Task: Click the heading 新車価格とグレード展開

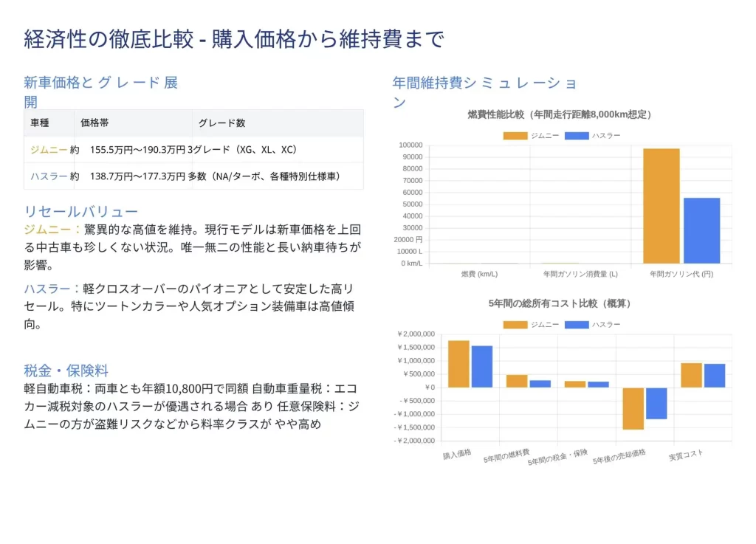Action: [100, 92]
